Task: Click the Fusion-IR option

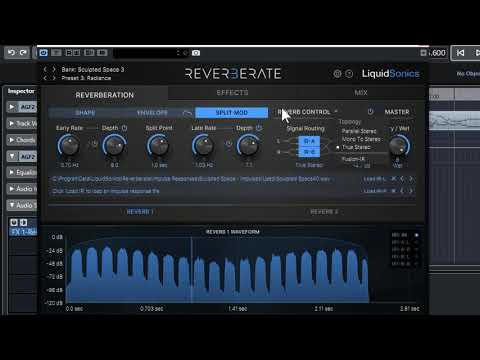Action: click(x=353, y=159)
